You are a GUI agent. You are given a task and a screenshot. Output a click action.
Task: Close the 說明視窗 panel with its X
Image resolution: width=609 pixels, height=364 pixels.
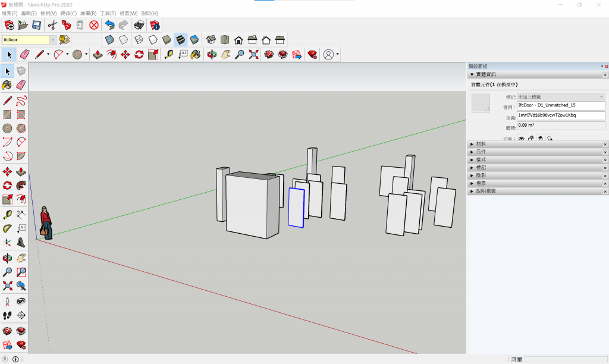point(605,192)
